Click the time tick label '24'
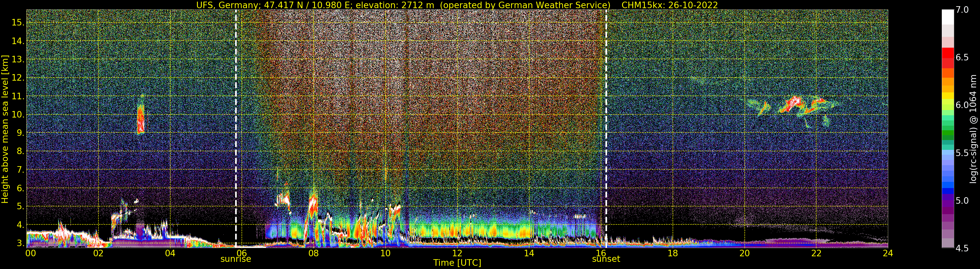This screenshot has width=980, height=269. click(888, 253)
